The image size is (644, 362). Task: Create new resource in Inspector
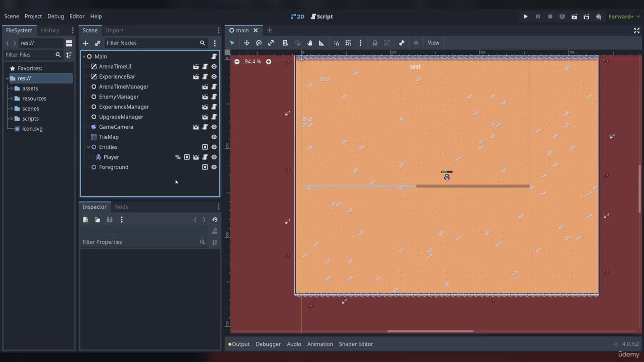coord(86,220)
